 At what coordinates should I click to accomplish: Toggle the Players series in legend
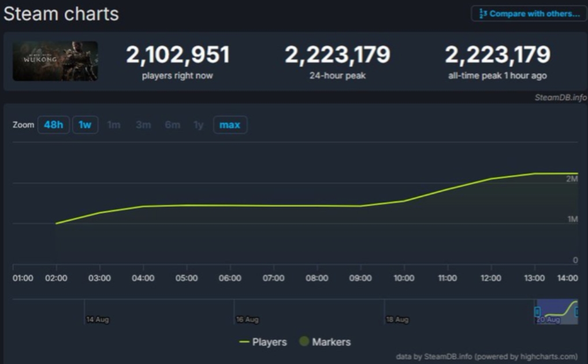tap(263, 342)
